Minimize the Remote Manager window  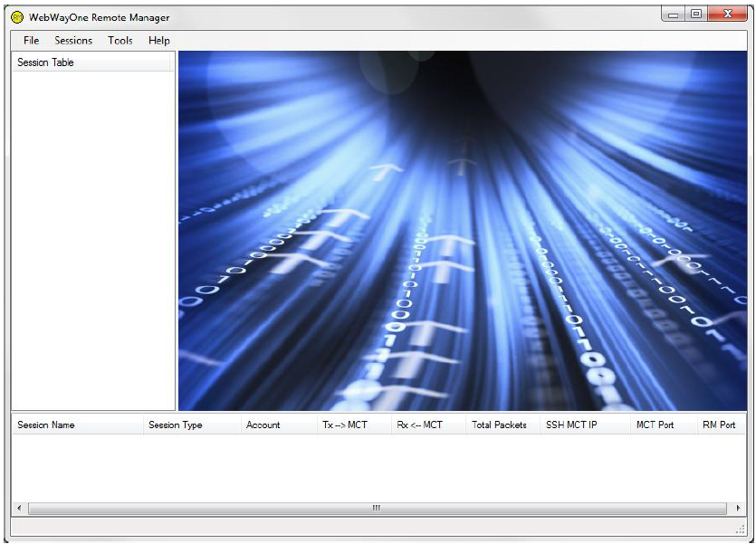pyautogui.click(x=673, y=14)
